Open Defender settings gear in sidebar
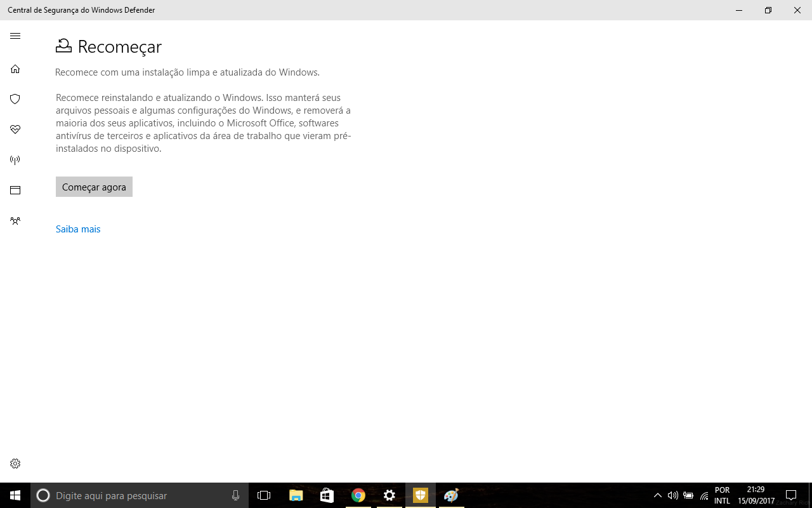Viewport: 812px width, 508px height. 15,464
